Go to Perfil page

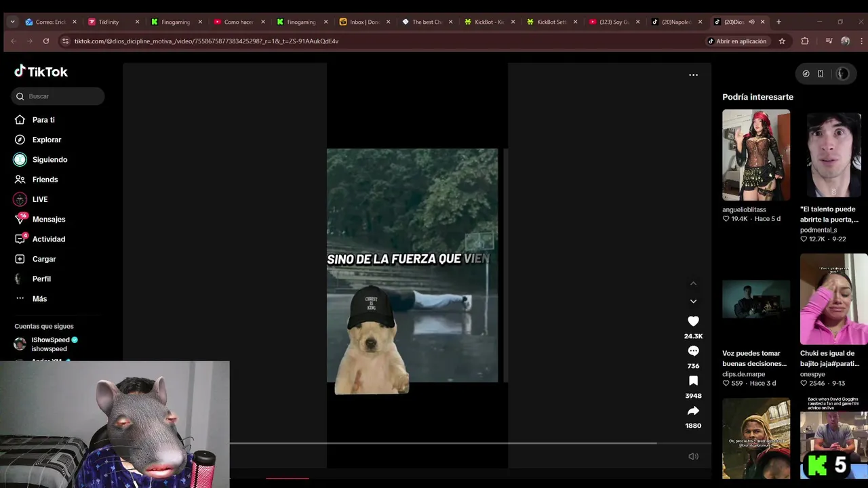[x=41, y=279]
